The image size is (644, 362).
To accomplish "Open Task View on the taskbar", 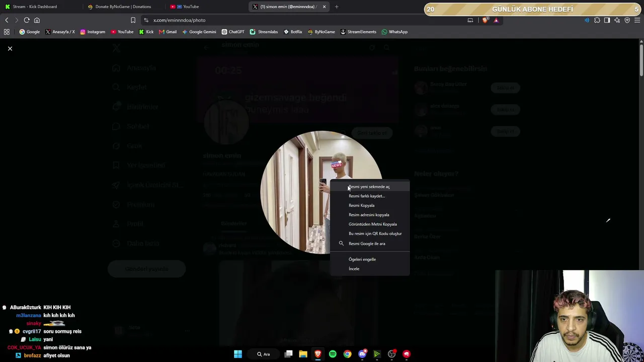I will (x=288, y=354).
